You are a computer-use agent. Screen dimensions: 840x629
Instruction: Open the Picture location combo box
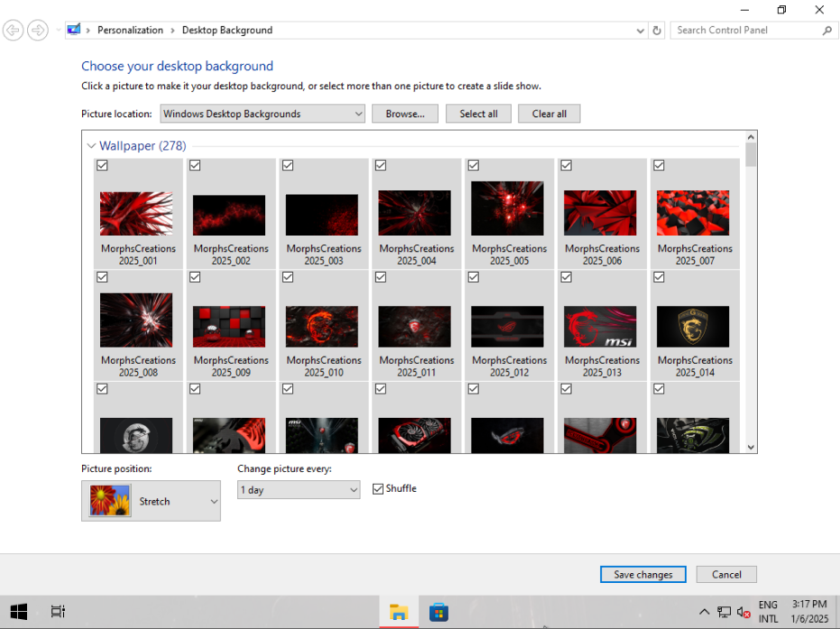263,114
